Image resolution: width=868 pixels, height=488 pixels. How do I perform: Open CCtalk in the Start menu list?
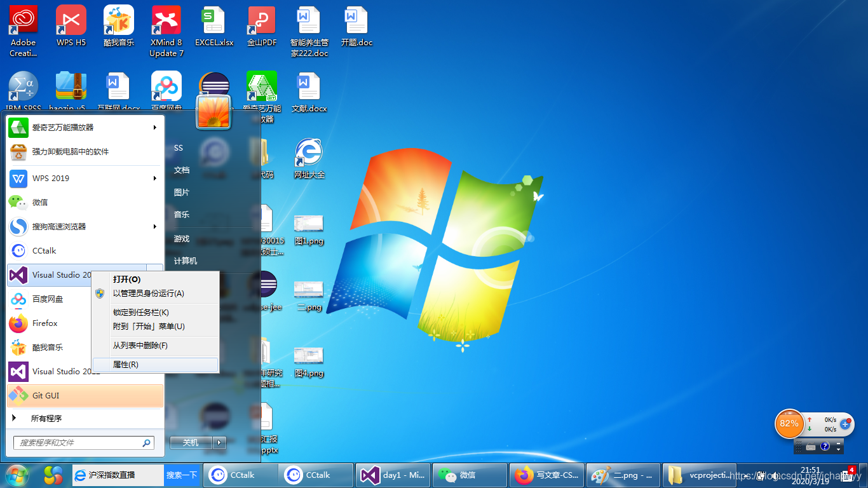point(85,250)
